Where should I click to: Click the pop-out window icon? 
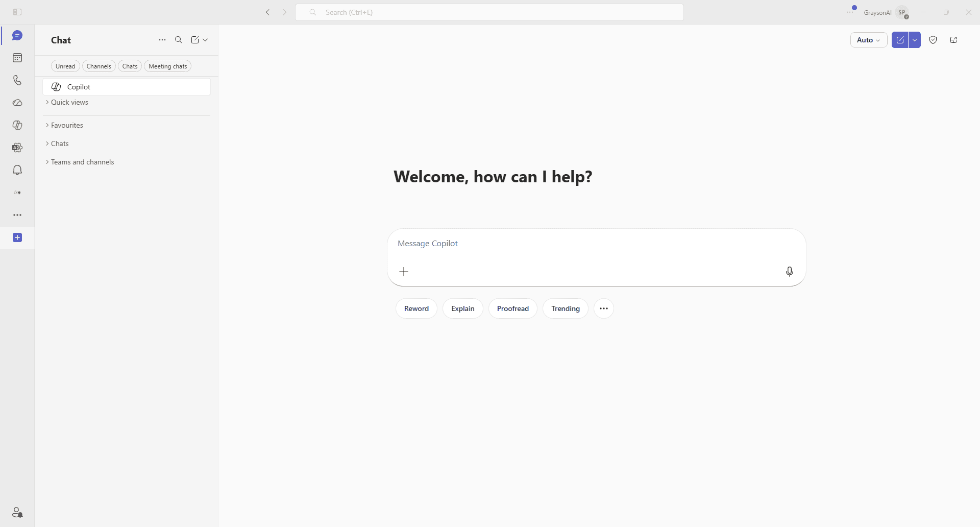(x=953, y=40)
